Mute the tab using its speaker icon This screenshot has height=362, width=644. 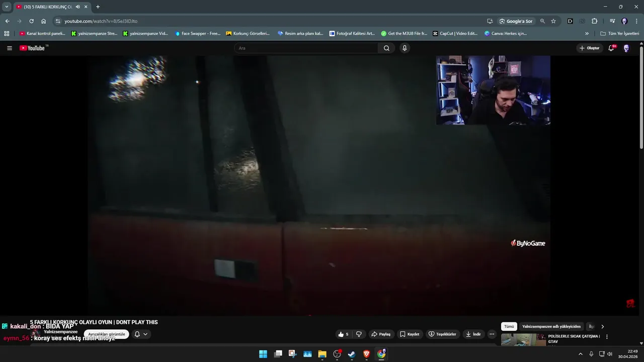point(78,7)
